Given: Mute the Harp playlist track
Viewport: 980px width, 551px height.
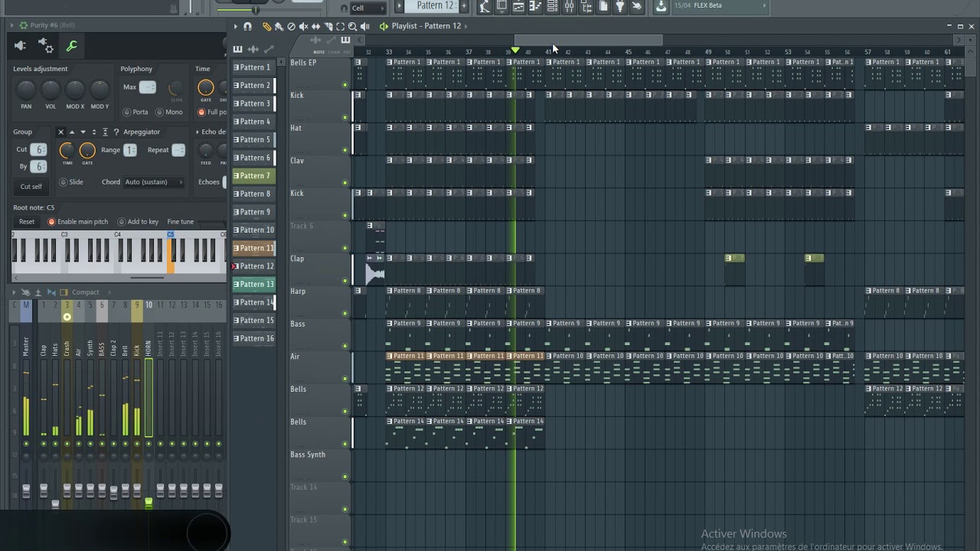Looking at the screenshot, I should (x=345, y=313).
